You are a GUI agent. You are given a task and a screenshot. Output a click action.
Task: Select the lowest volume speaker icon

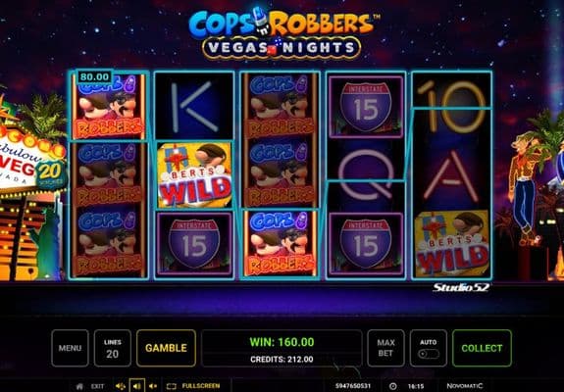point(153,386)
